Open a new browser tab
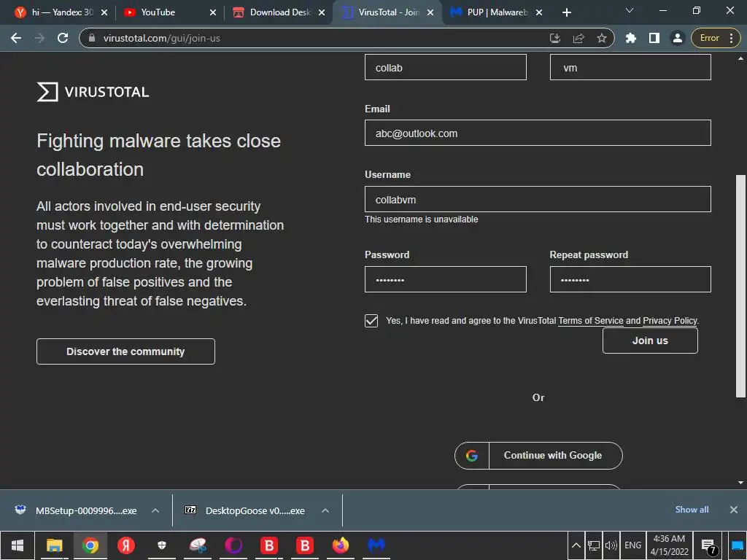 click(x=566, y=12)
